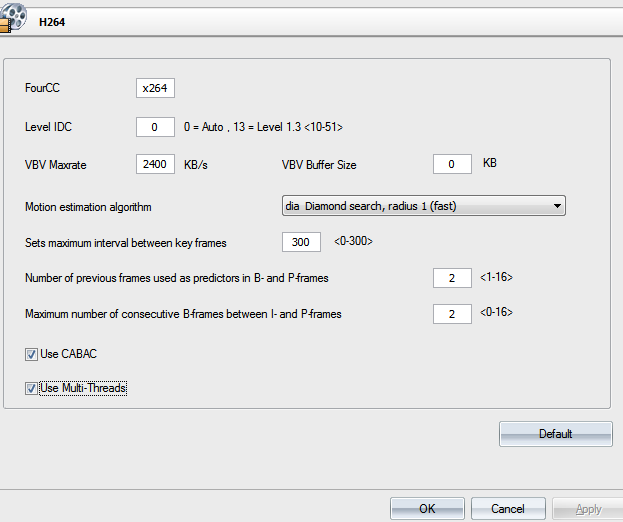Click the Default button
623x522 pixels.
coord(555,434)
